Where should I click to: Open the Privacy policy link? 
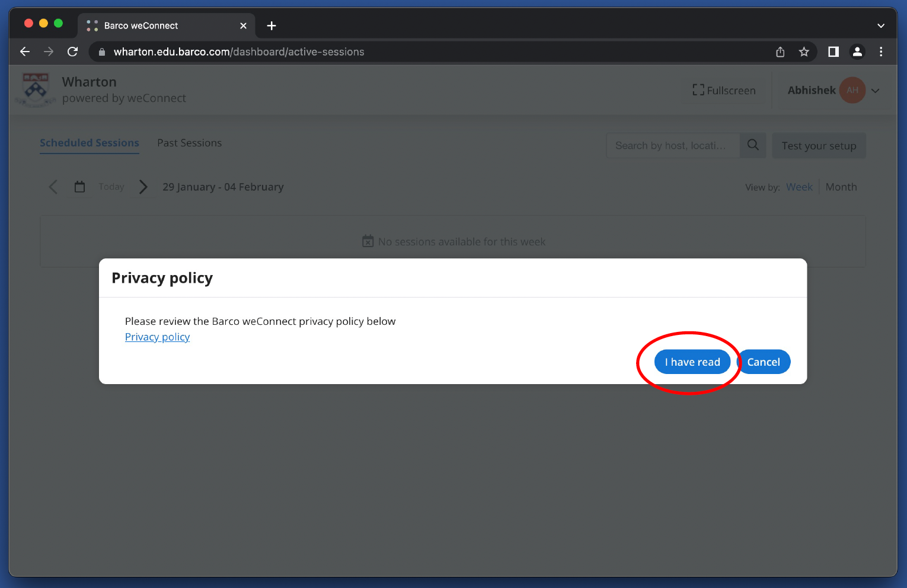pos(157,337)
